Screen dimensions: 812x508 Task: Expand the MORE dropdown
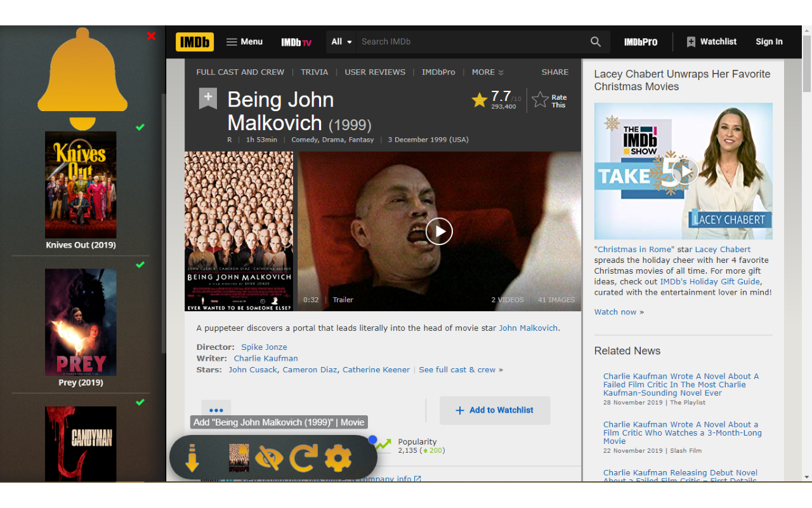pyautogui.click(x=487, y=72)
